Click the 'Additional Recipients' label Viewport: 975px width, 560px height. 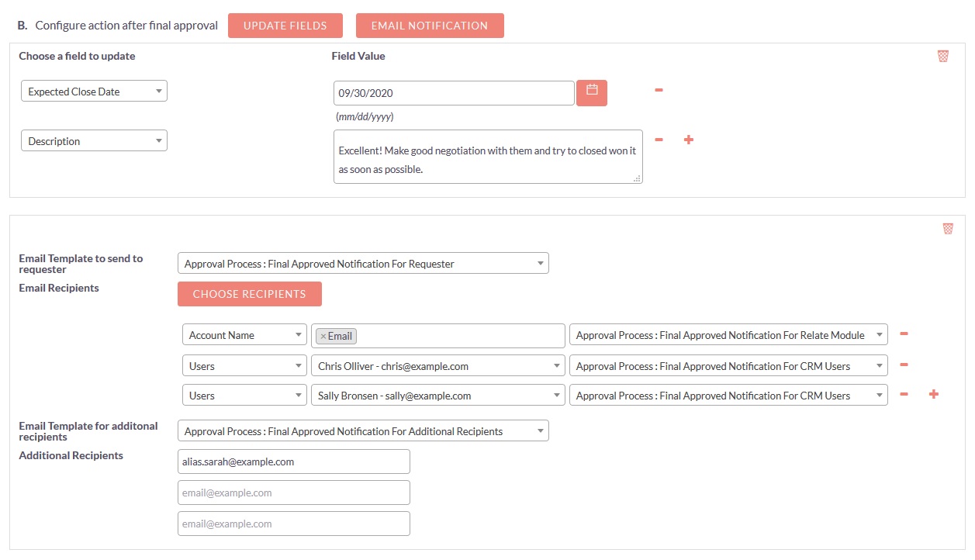point(71,455)
